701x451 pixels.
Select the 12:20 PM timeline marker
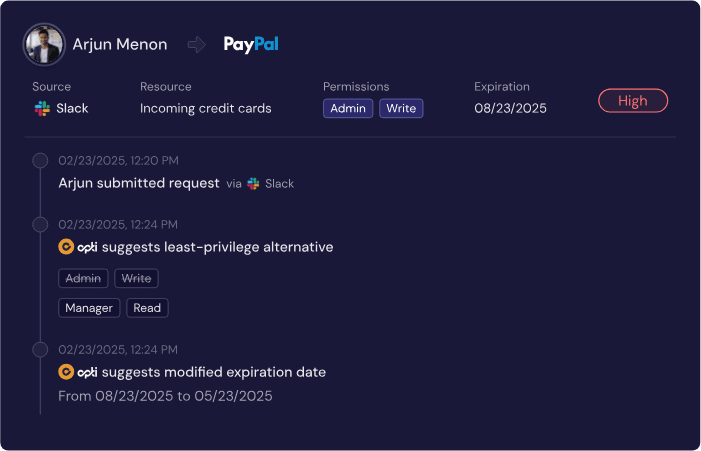pos(40,160)
